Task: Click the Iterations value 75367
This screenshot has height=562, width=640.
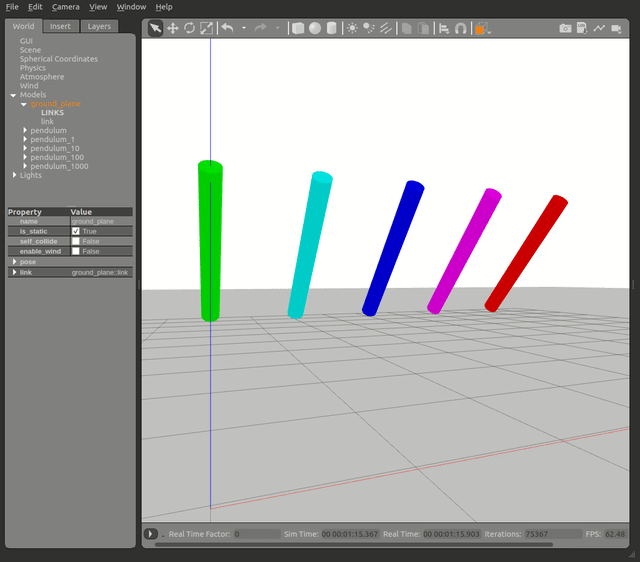Action: (x=553, y=534)
